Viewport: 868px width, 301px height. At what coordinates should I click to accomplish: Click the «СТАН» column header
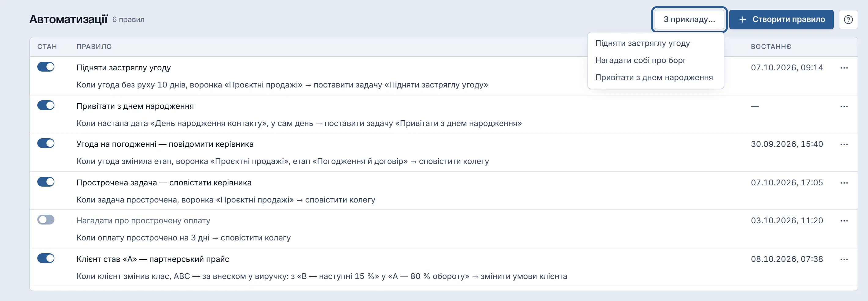point(47,46)
